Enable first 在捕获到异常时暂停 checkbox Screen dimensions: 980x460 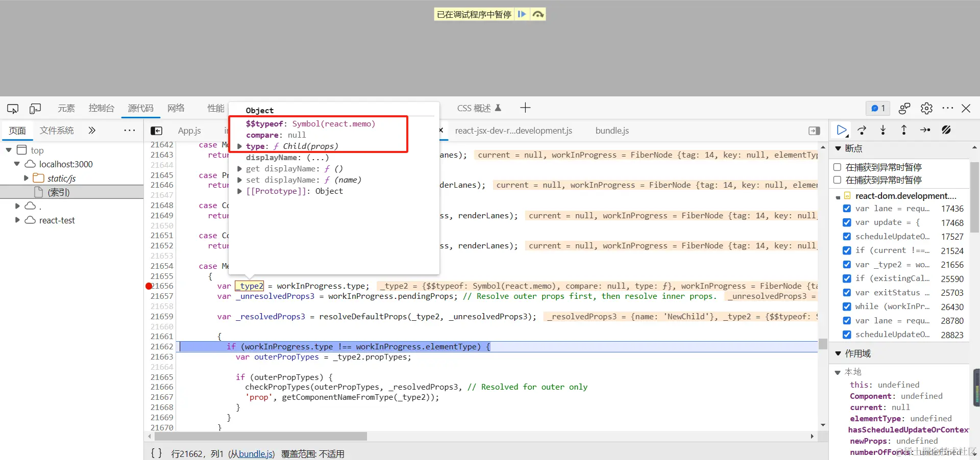tap(837, 167)
